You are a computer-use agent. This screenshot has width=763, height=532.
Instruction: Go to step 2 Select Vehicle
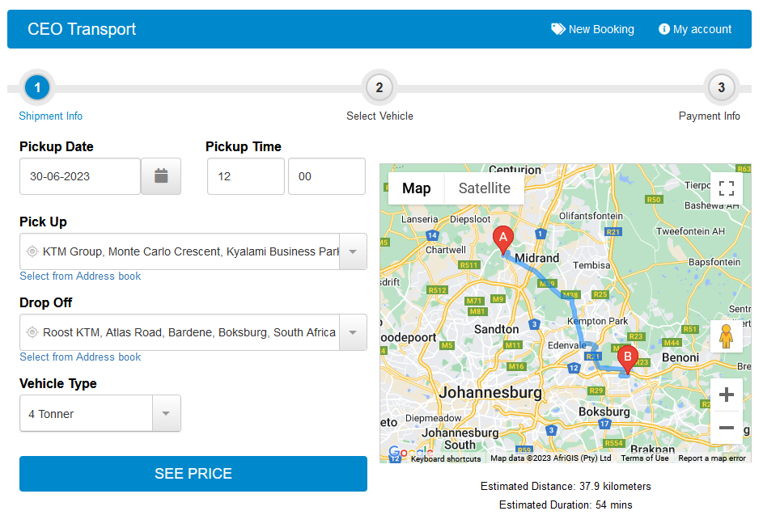pos(379,88)
